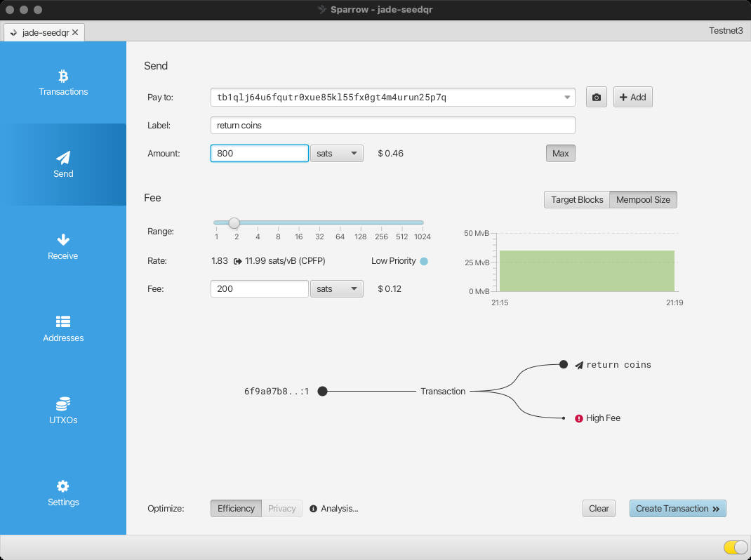Set fee range slider to 64
This screenshot has height=560, width=751.
pyautogui.click(x=340, y=222)
